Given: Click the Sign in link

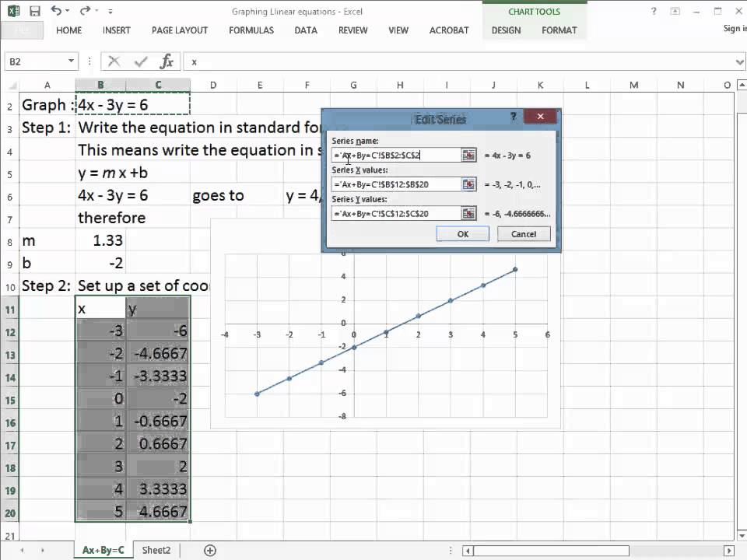Looking at the screenshot, I should pos(735,29).
